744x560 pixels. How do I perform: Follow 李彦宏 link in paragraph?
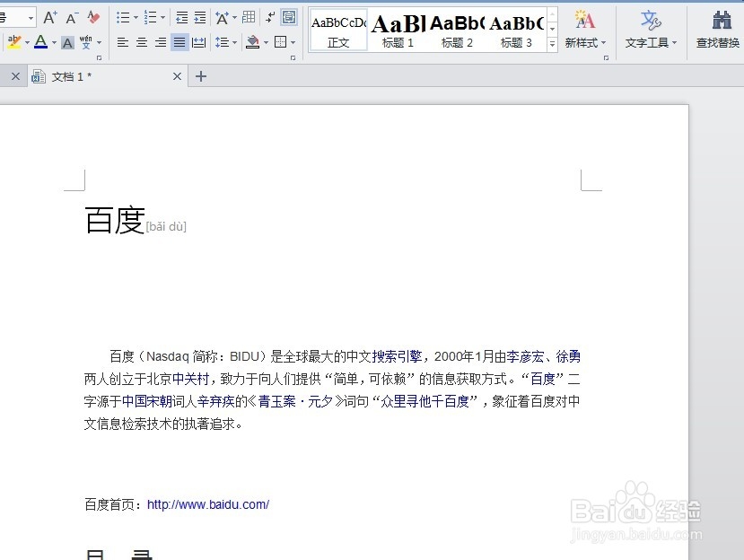point(525,356)
